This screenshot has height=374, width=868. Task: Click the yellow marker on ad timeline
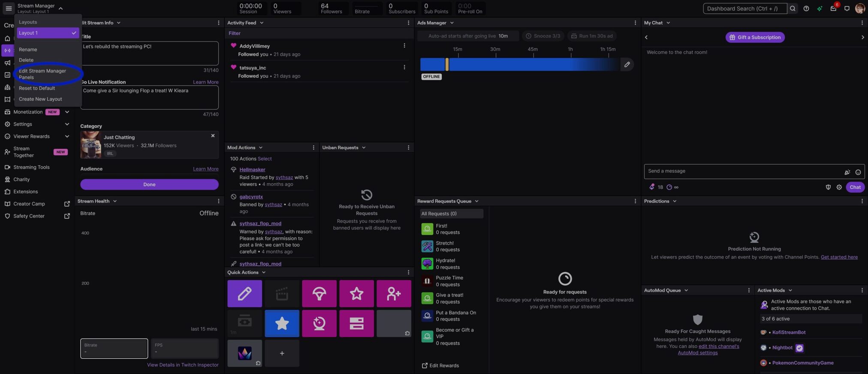click(447, 65)
